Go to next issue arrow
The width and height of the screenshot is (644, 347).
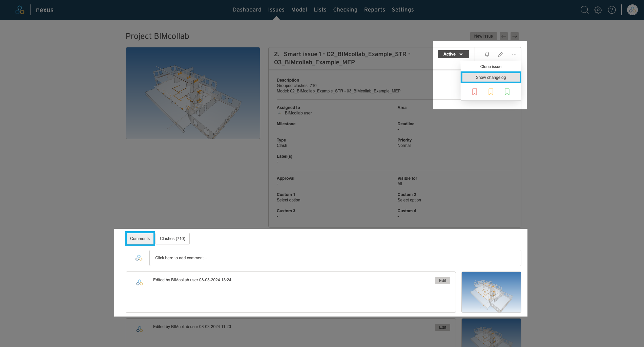[x=515, y=36]
